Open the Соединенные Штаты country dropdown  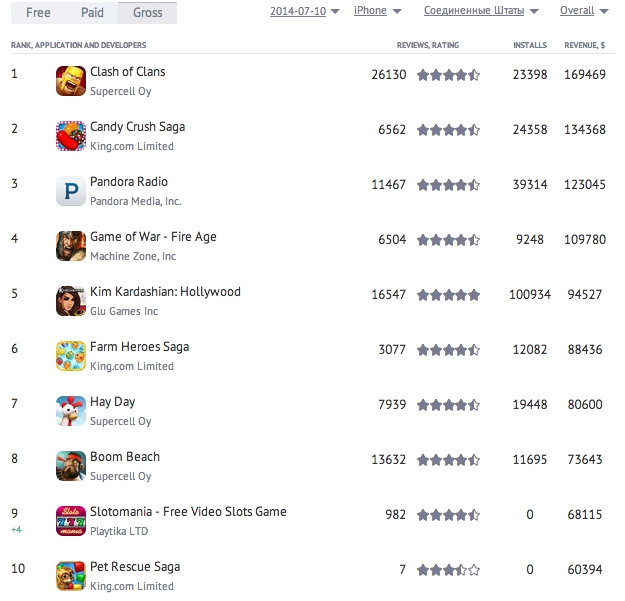tap(481, 11)
